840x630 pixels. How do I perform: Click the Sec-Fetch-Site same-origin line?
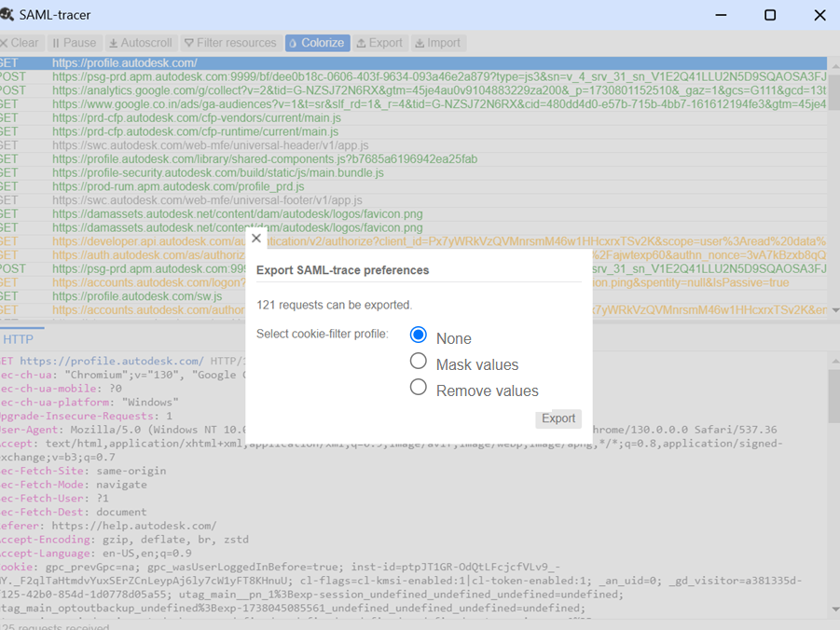point(84,471)
